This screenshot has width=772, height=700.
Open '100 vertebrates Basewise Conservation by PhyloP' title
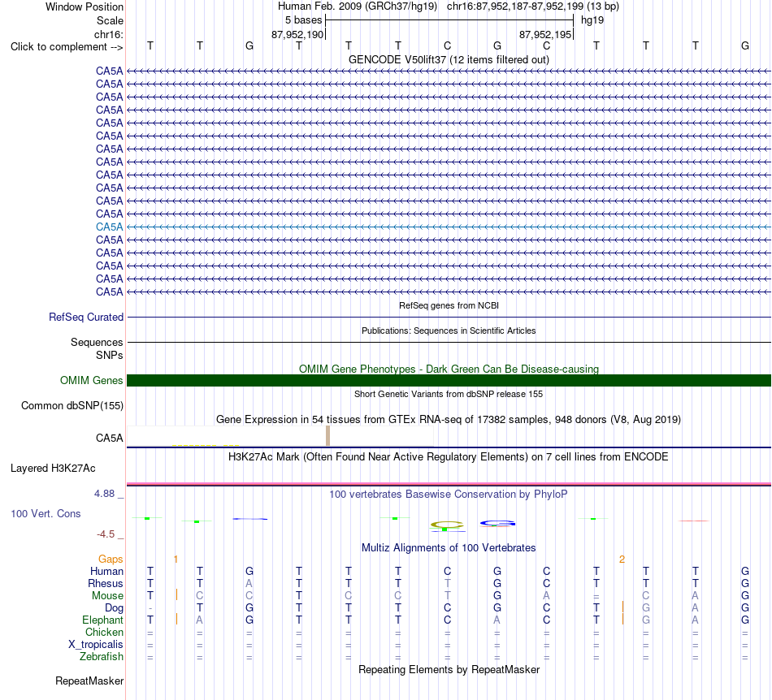pos(449,495)
